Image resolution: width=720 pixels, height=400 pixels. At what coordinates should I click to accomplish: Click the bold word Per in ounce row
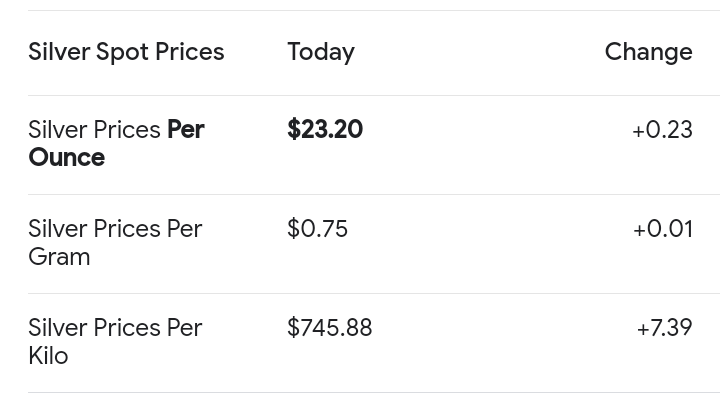(186, 130)
